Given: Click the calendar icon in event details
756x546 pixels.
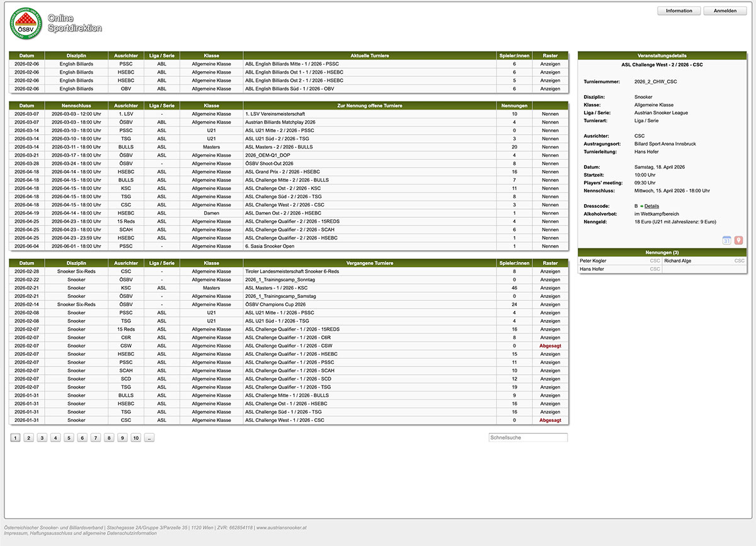Looking at the screenshot, I should [x=726, y=241].
